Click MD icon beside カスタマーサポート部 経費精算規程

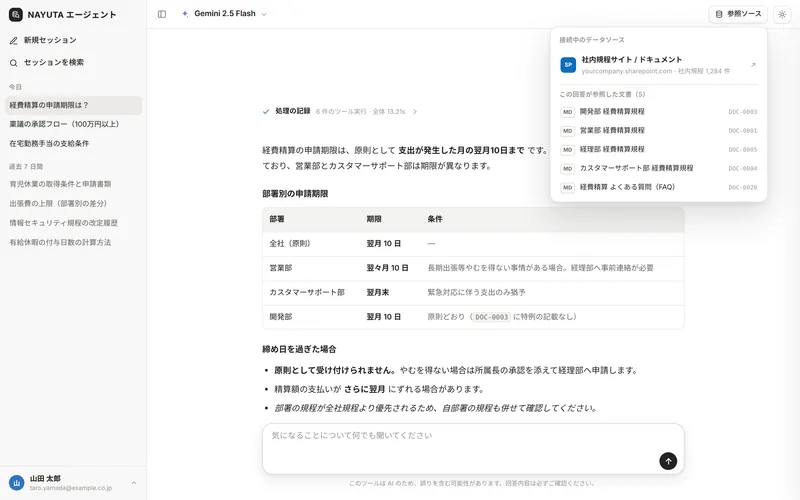tap(567, 169)
